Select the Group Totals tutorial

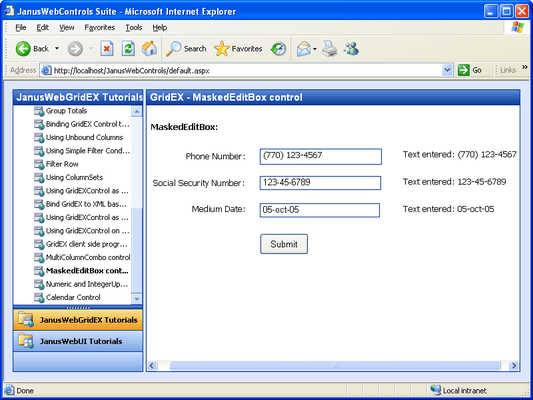pos(66,111)
